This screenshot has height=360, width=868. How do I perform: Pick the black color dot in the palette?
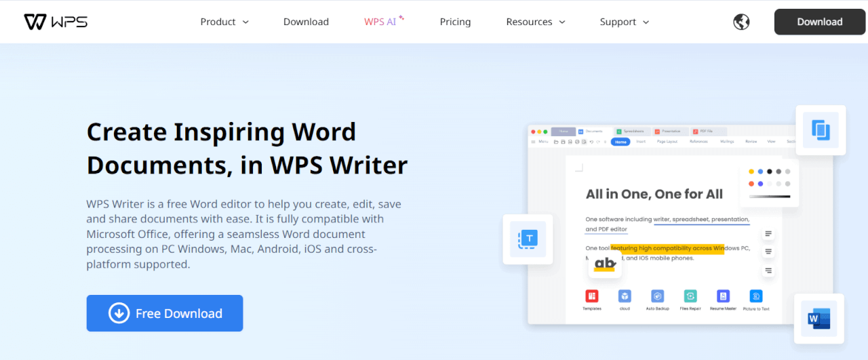(x=770, y=172)
